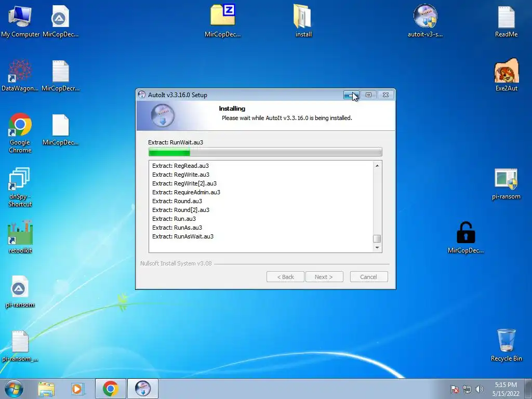Launch the Exe2Aut fox icon

pos(506,75)
